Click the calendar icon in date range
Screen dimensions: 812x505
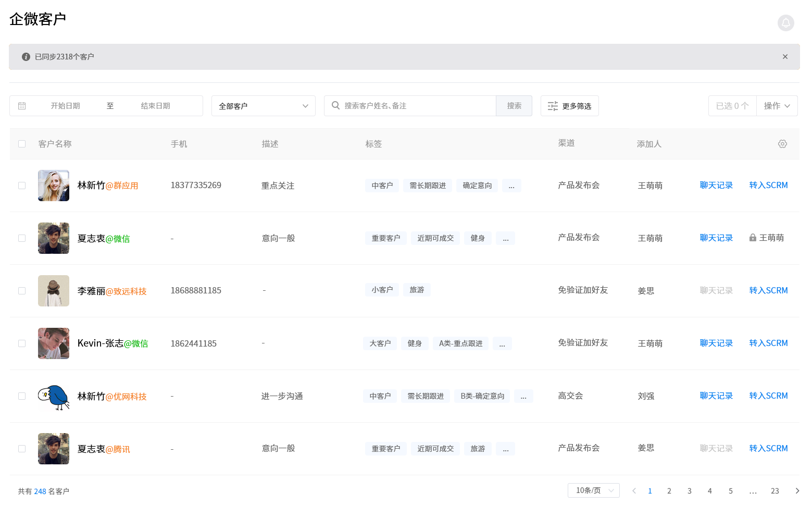tap(22, 106)
